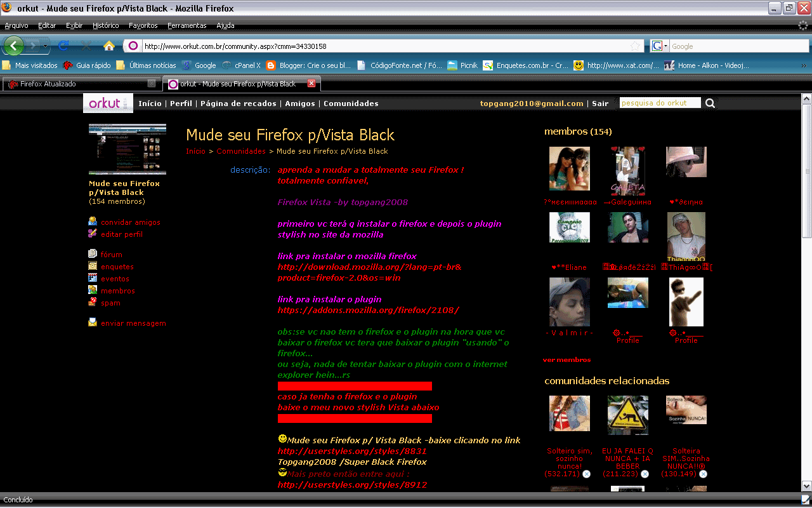This screenshot has height=508, width=812.
Task: Click the enquetes icon in sidebar
Action: (93, 266)
